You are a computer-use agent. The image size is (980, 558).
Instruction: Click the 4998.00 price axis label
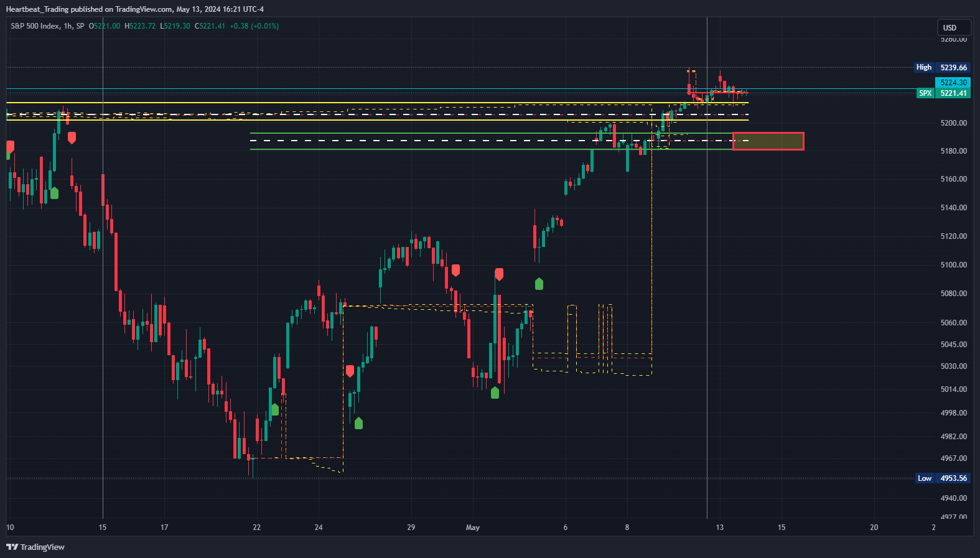[x=954, y=413]
